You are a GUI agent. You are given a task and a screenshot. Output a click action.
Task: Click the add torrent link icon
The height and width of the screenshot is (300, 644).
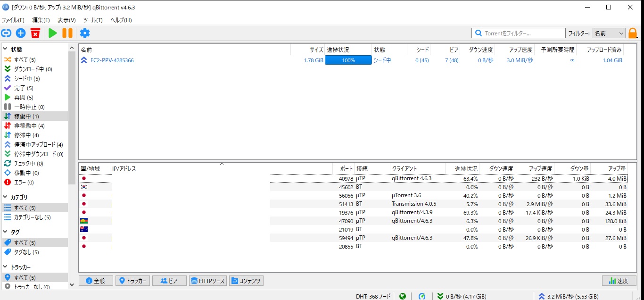coord(6,33)
